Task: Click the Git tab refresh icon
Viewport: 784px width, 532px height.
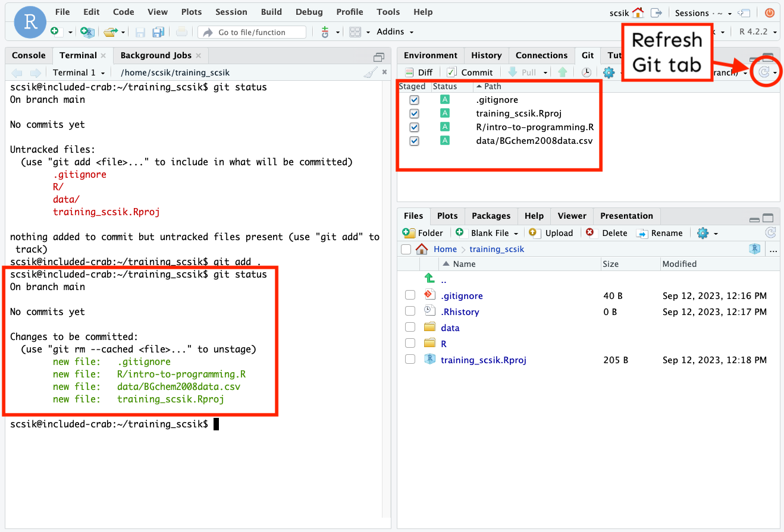Action: 764,73
